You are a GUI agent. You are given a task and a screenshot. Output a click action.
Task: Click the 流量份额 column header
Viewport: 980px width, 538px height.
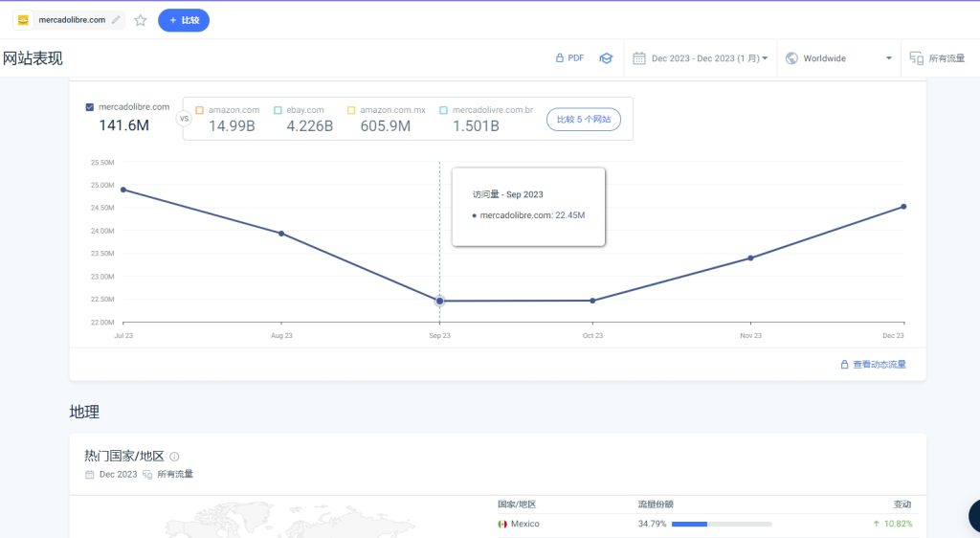point(656,504)
